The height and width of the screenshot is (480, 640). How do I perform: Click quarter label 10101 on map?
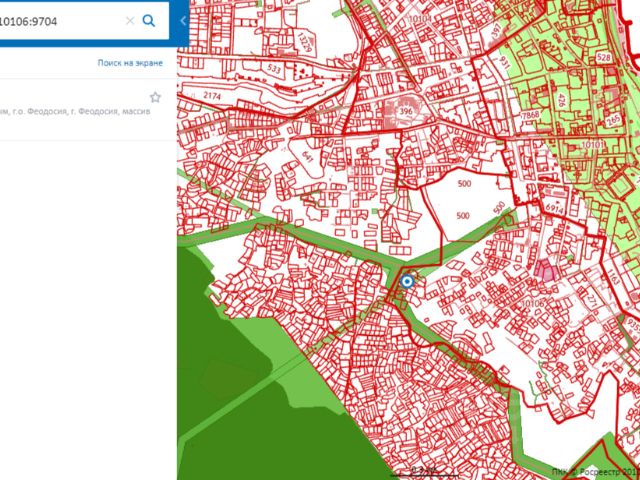(x=592, y=145)
